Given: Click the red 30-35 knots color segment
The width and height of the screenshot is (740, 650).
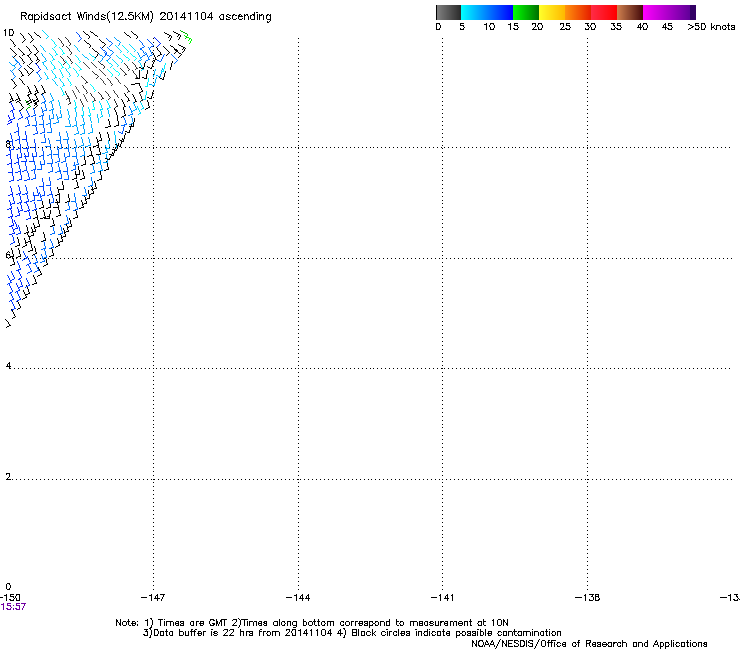Looking at the screenshot, I should [604, 12].
